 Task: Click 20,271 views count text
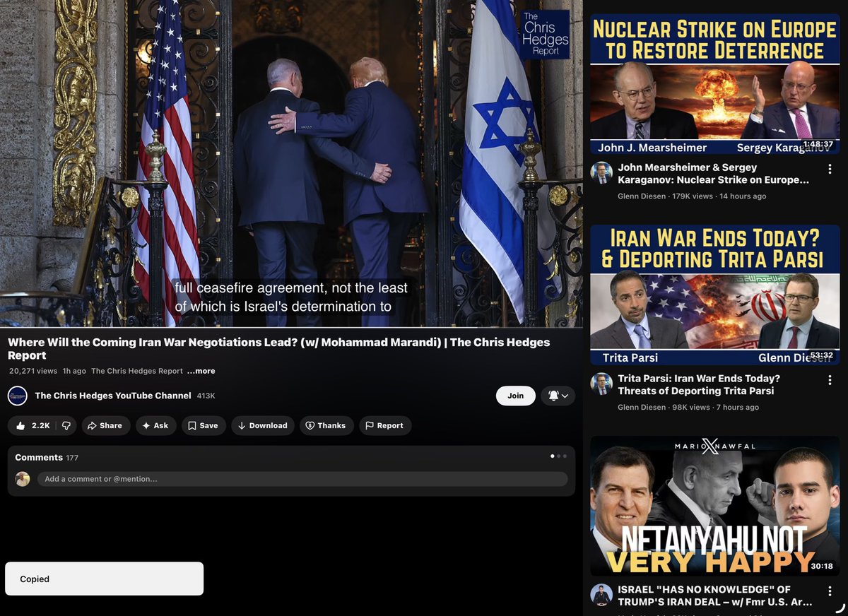click(33, 371)
